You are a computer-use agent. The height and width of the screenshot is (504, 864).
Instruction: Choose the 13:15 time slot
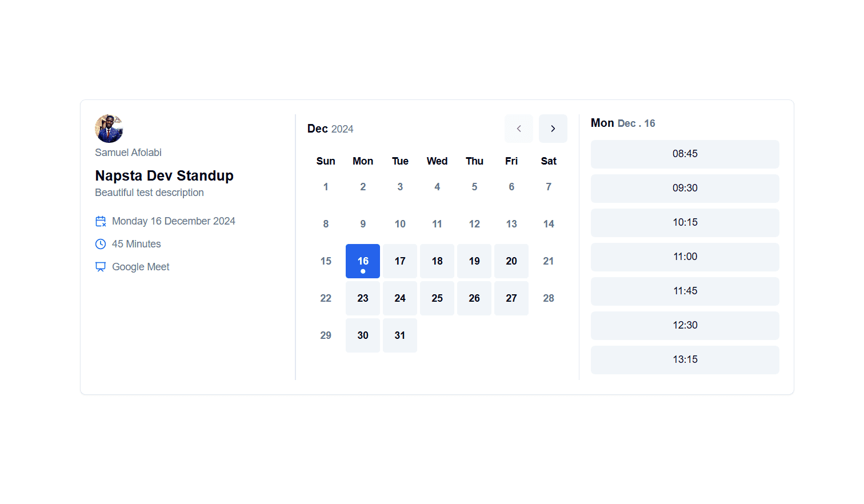(685, 360)
